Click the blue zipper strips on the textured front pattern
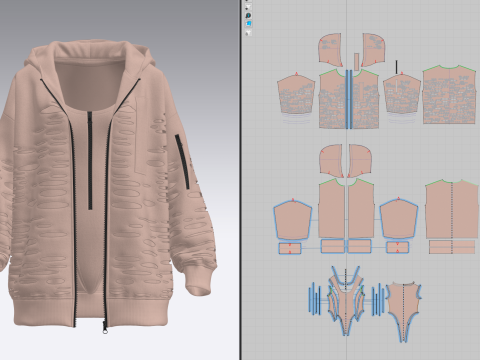The image size is (480, 360). coord(349,99)
